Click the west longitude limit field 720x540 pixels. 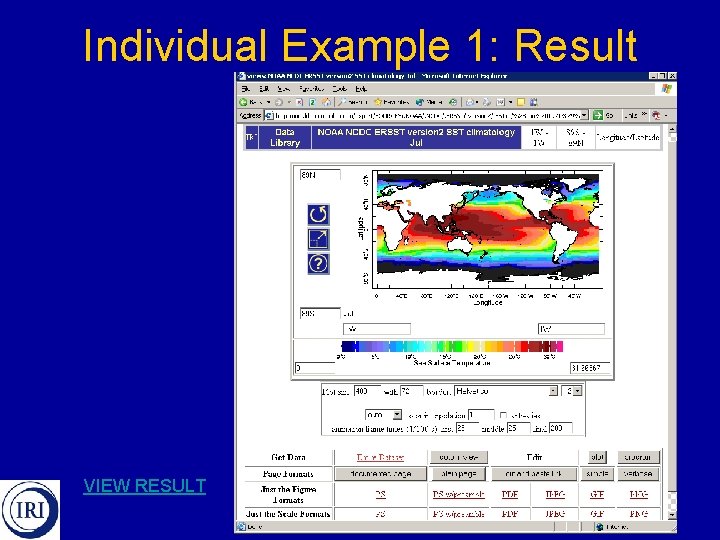377,329
